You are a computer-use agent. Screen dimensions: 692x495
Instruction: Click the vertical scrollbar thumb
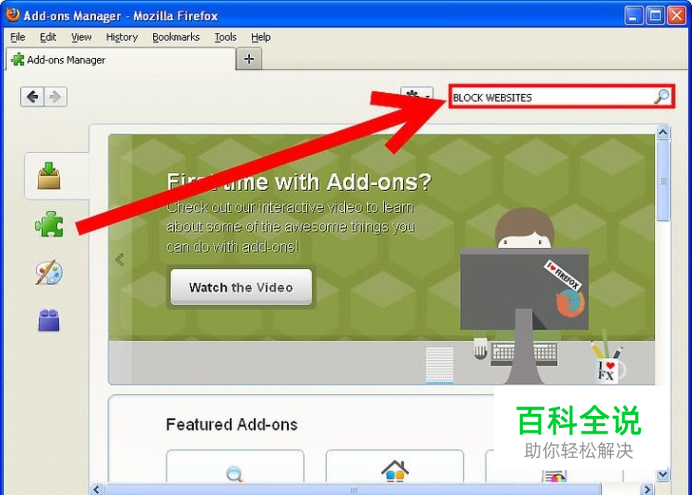[663, 180]
